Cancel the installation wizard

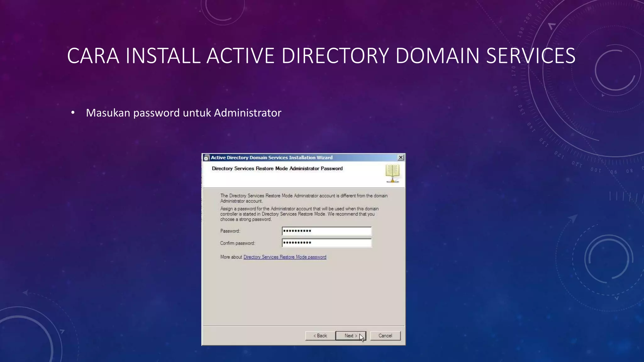385,336
